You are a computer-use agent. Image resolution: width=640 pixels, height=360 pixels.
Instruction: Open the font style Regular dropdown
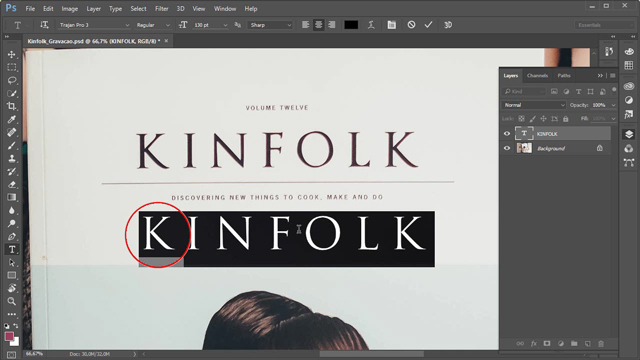153,25
